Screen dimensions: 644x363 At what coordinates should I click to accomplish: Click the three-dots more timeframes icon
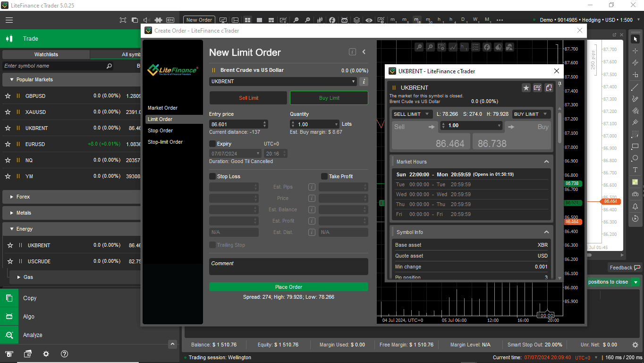pos(500,20)
